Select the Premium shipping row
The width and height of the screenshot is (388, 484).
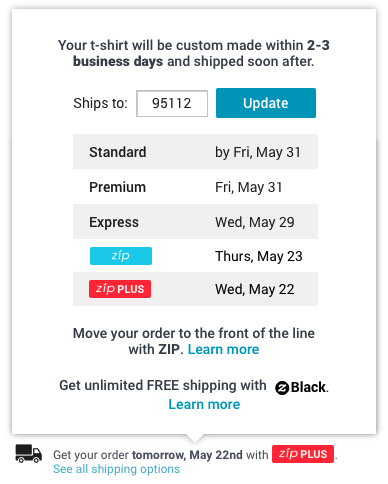click(x=195, y=187)
